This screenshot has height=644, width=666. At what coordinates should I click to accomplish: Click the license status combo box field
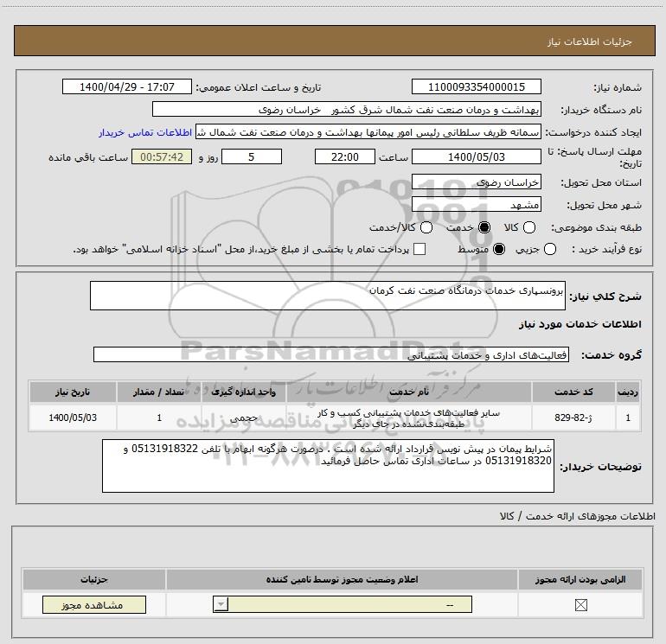click(343, 604)
